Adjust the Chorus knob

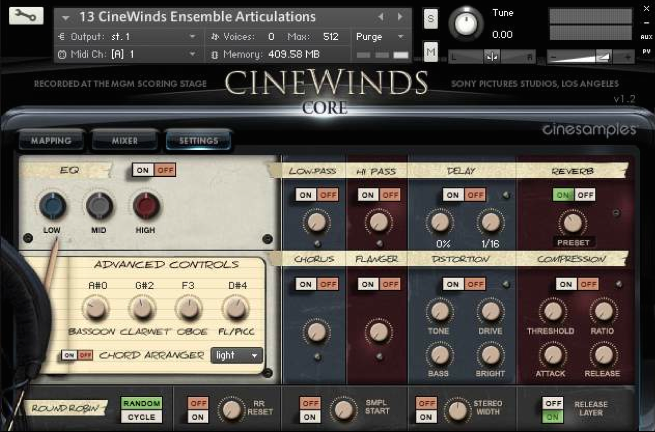coord(316,332)
